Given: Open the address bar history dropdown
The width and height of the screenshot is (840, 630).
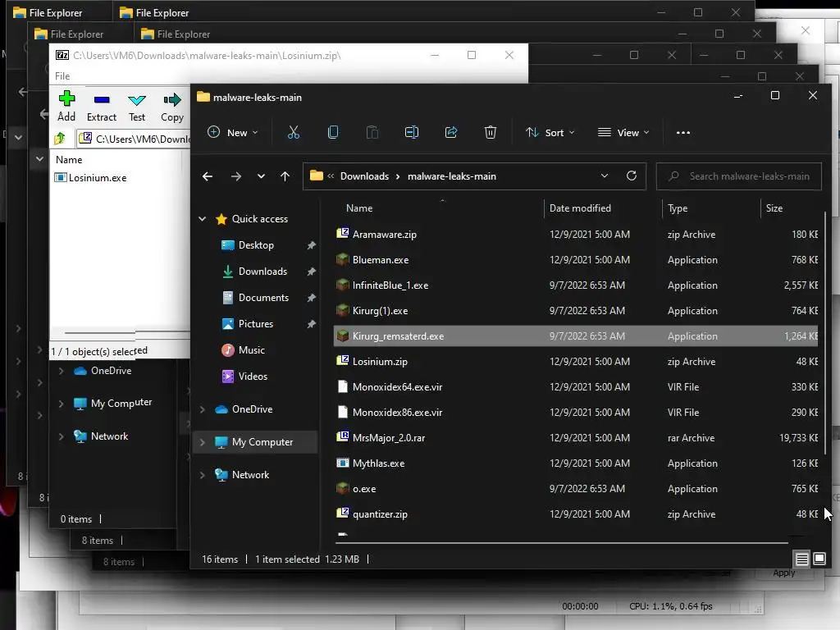Looking at the screenshot, I should [x=605, y=176].
